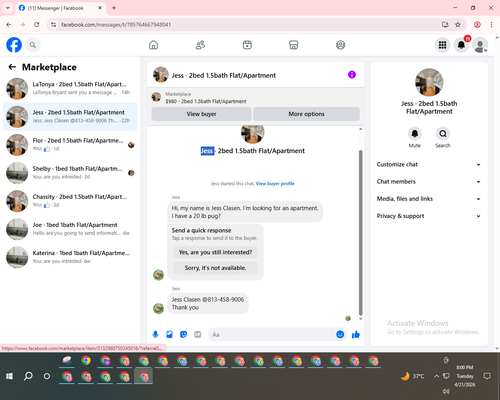
Task: Open site information icon in address bar
Action: coord(53,25)
